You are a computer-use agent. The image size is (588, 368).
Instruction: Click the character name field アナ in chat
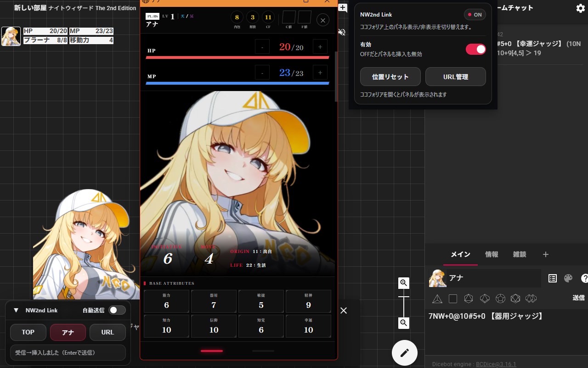tap(494, 278)
